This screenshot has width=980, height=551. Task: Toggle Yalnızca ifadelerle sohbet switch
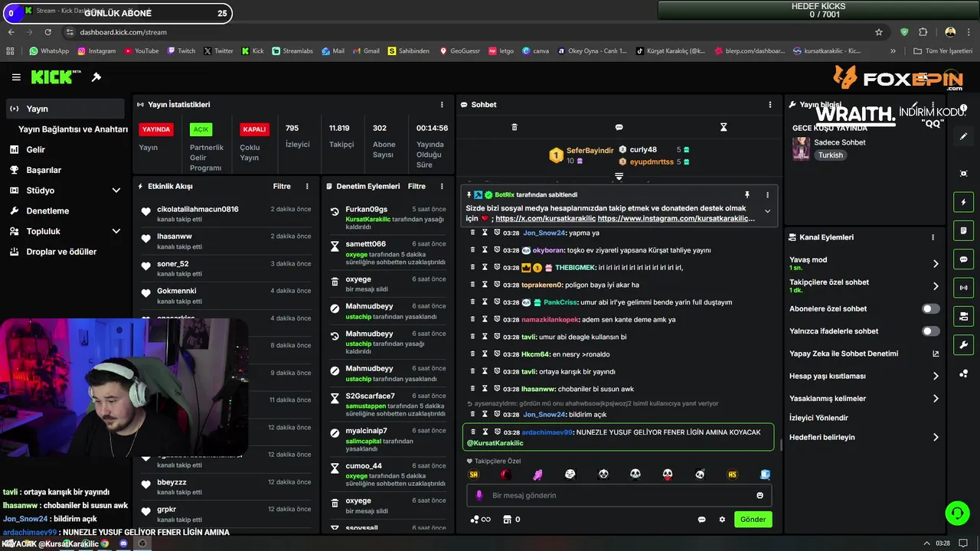click(930, 331)
